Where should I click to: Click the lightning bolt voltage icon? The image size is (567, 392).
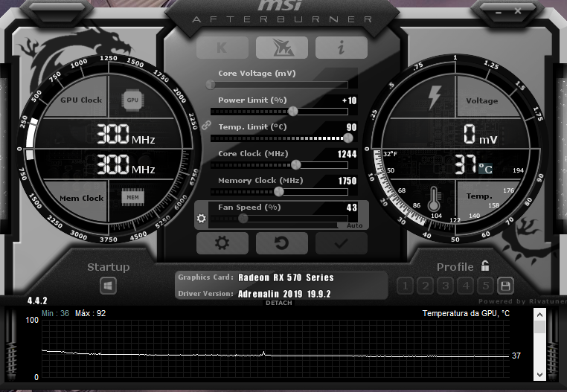click(x=435, y=97)
